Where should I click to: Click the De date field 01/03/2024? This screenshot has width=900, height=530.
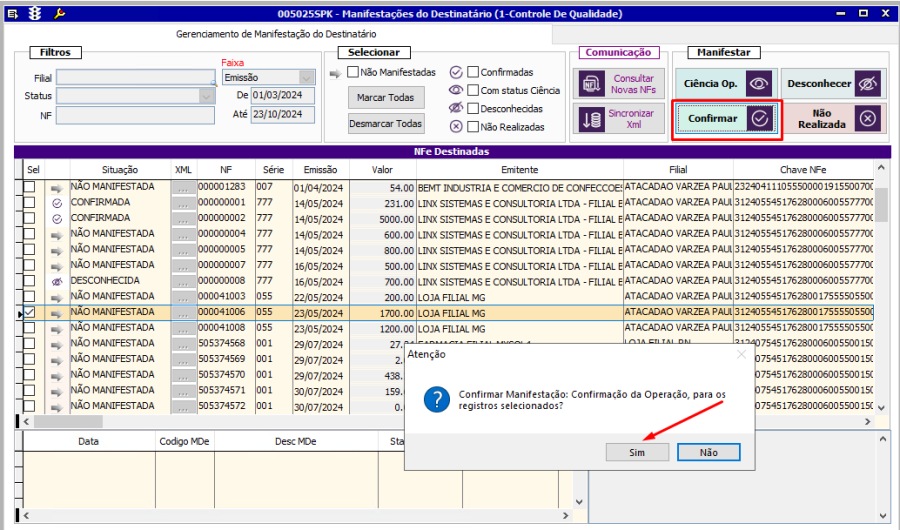[283, 96]
